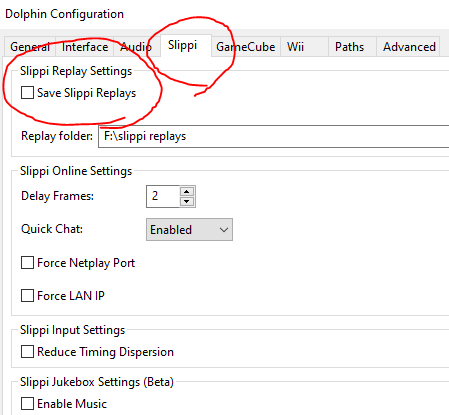Open the Quick Chat dropdown
Viewport: 449px width, 415px height.
189,230
